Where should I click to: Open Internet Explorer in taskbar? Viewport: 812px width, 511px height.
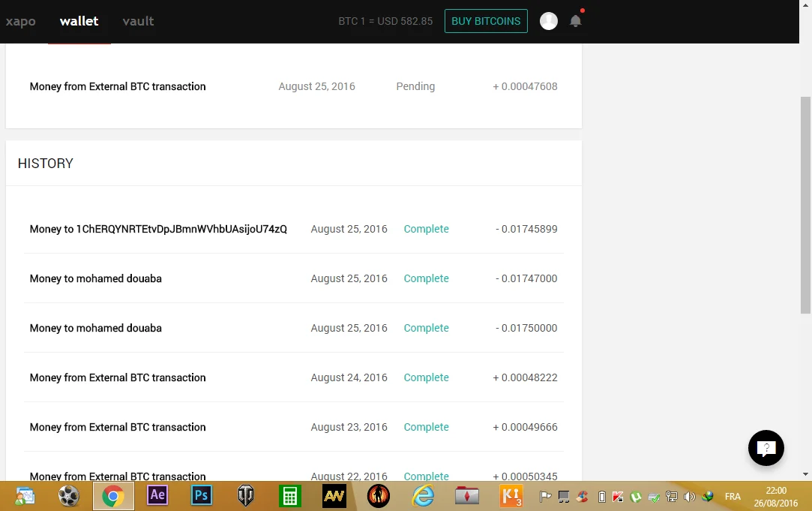[423, 496]
